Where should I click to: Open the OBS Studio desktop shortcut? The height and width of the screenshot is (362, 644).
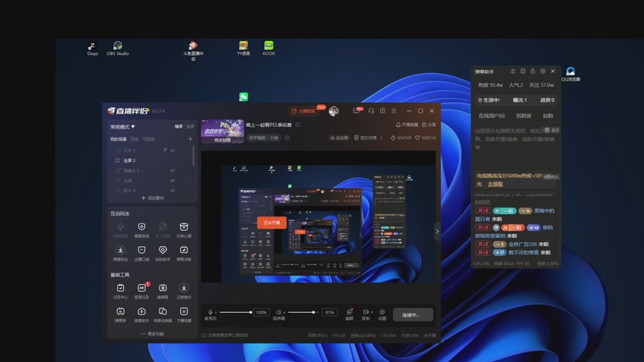(x=118, y=48)
